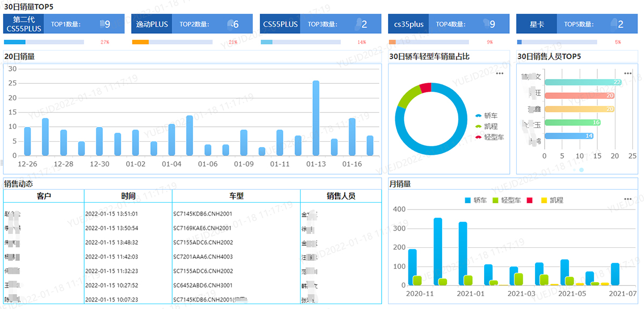Click vehicle model SC6452ABD6.CNH3001
Image resolution: width=644 pixels, height=309 pixels.
[x=203, y=285]
